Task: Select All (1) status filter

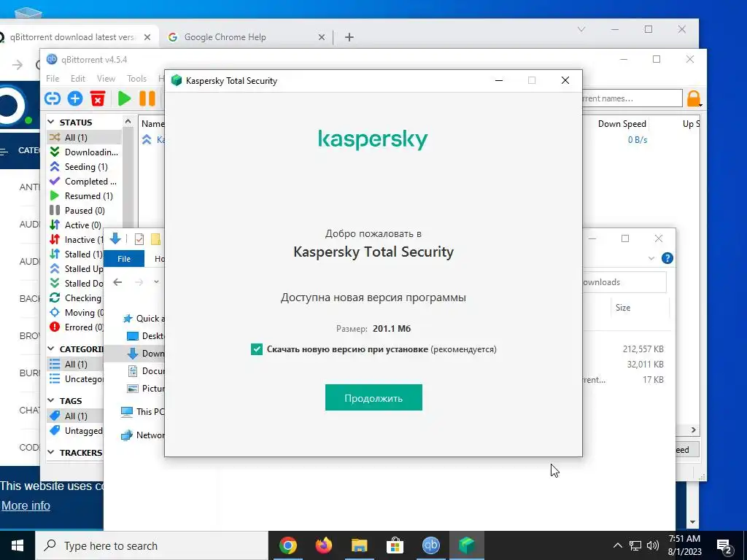Action: tap(85, 137)
